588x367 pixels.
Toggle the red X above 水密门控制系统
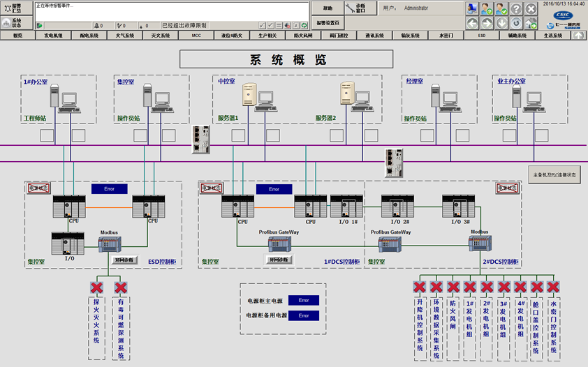pos(554,287)
